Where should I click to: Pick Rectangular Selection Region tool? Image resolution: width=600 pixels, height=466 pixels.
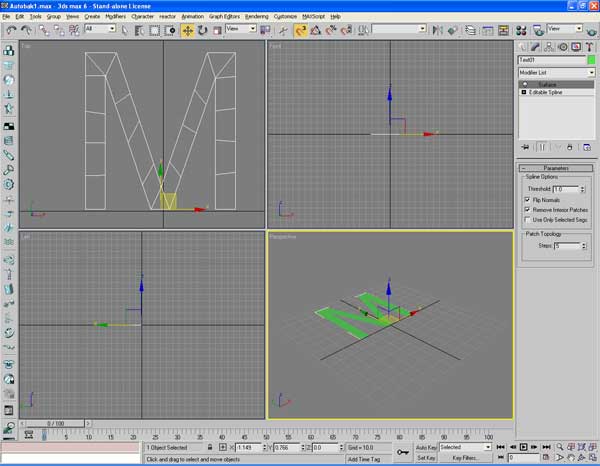[x=155, y=30]
